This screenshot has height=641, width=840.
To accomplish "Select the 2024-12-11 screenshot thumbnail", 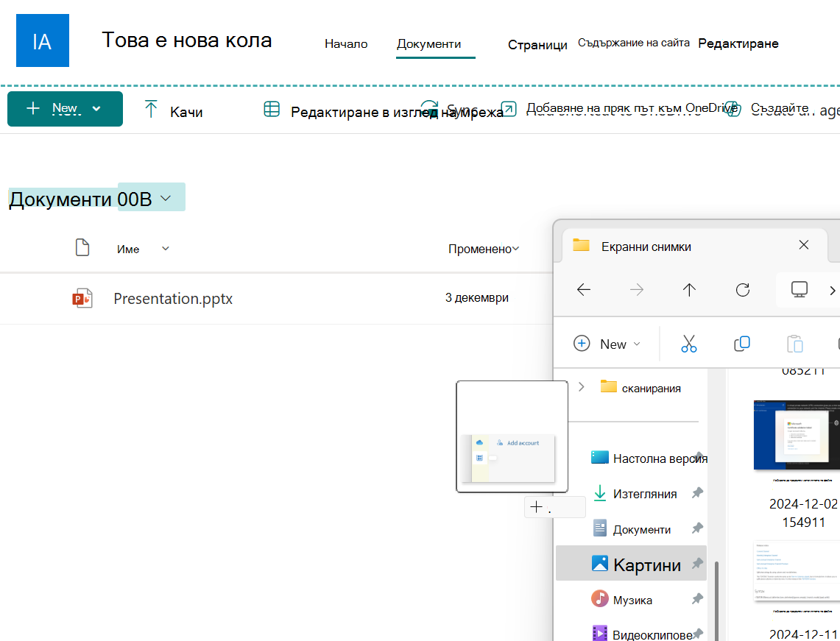I will click(x=797, y=571).
